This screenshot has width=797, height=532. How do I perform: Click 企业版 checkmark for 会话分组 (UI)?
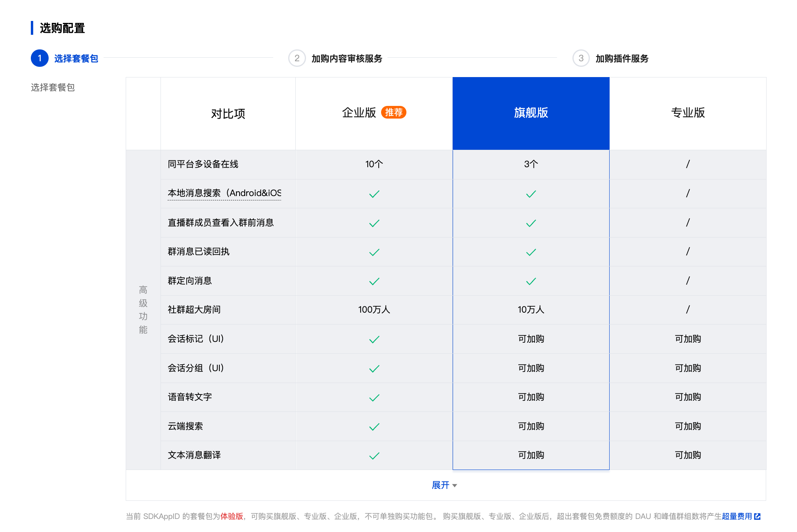[374, 368]
